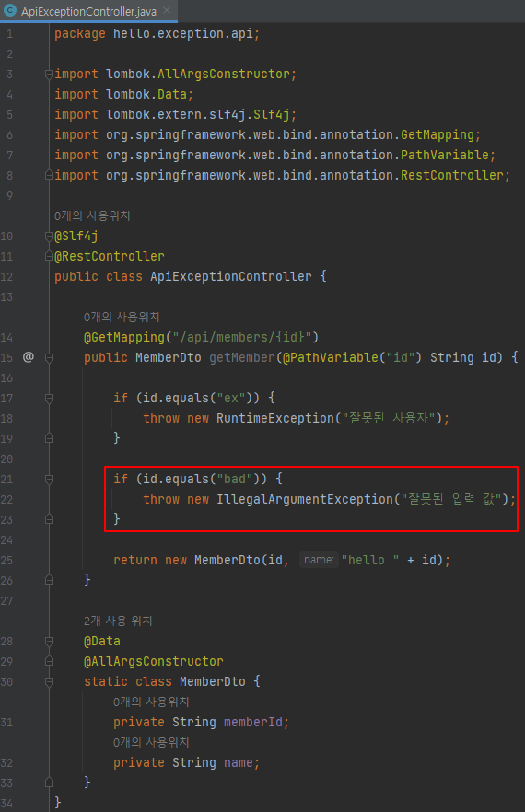Collapse the if id.equals("bad") block
Viewport: 525px width, 812px height.
[x=49, y=479]
